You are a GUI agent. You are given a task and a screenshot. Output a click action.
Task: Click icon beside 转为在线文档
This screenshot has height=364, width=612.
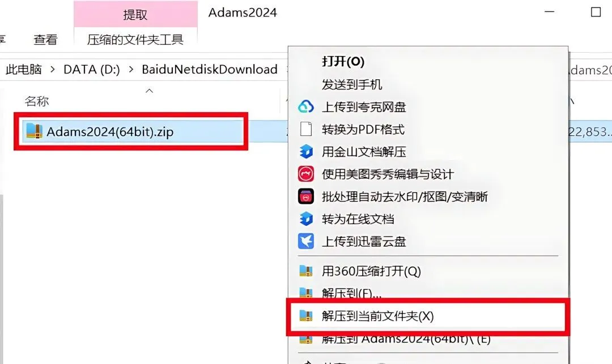pyautogui.click(x=305, y=219)
